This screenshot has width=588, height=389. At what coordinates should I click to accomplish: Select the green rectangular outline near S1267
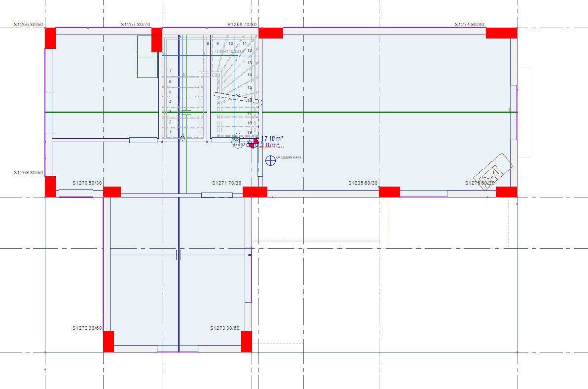147,57
